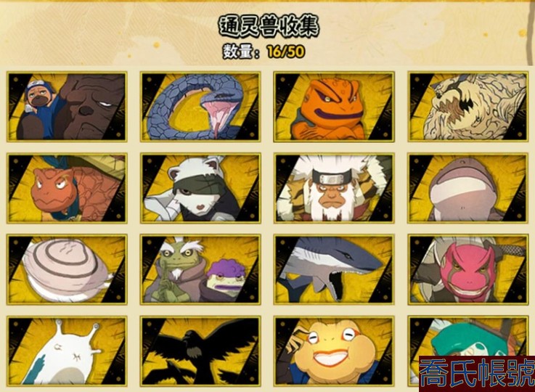Open the white raccoon with eye mask card
Screen dimensions: 535x392
click(200, 188)
